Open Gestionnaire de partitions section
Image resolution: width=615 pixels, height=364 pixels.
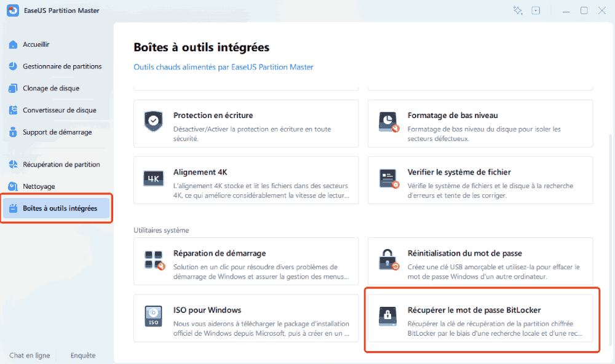(62, 66)
